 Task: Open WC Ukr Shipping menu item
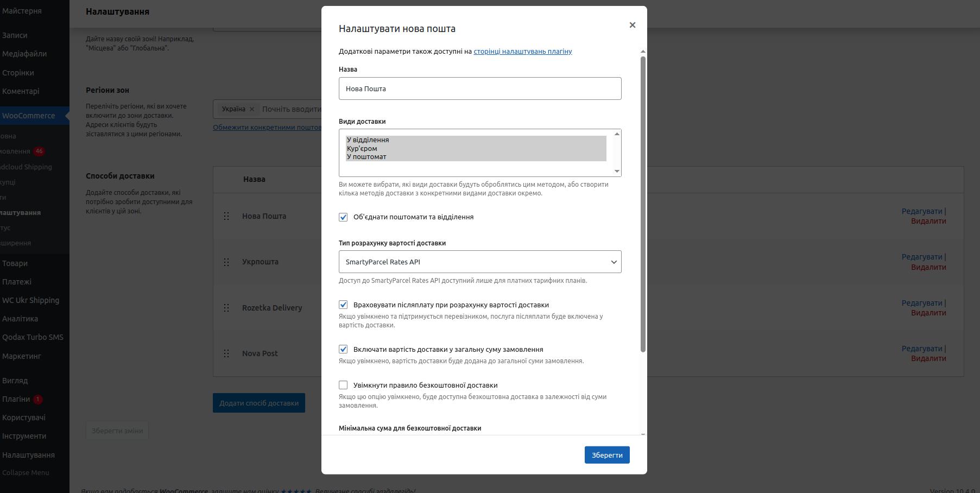[x=30, y=300]
